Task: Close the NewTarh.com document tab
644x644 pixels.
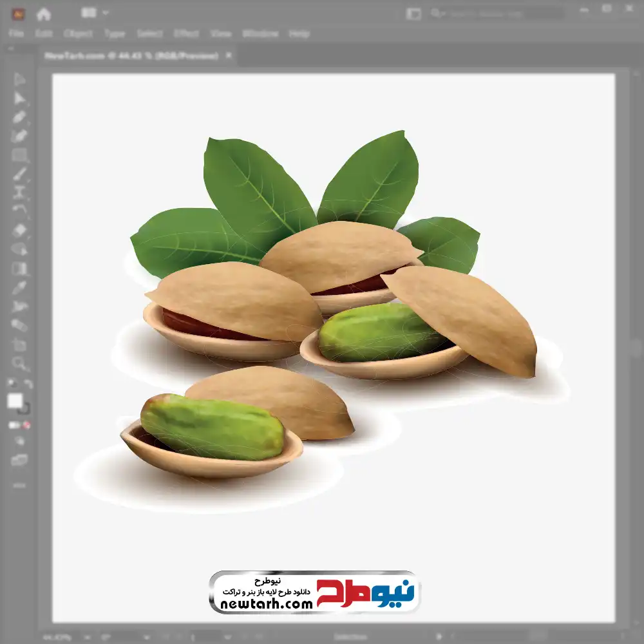Action: (229, 55)
